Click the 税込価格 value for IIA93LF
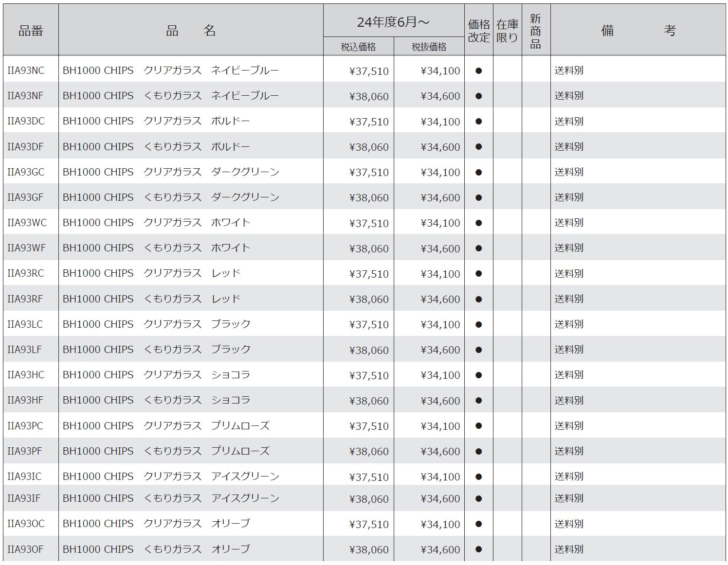Screen dimensions: 728x565 (x=369, y=350)
